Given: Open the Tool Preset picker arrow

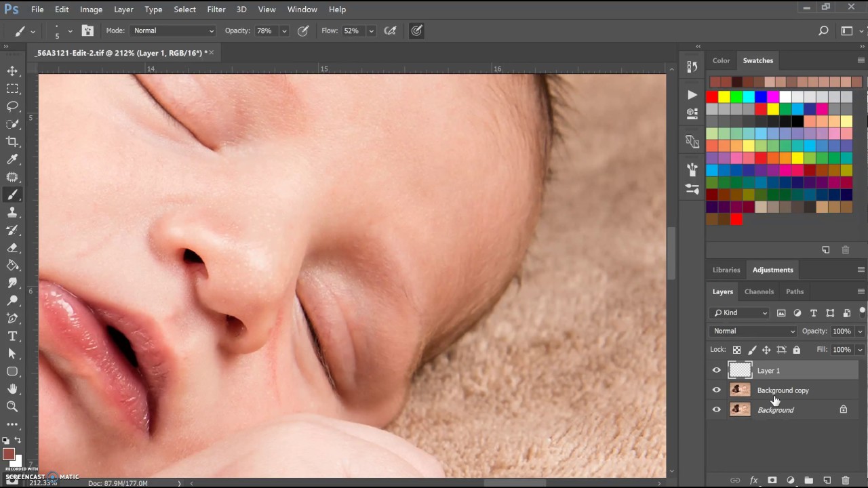Looking at the screenshot, I should coord(33,31).
